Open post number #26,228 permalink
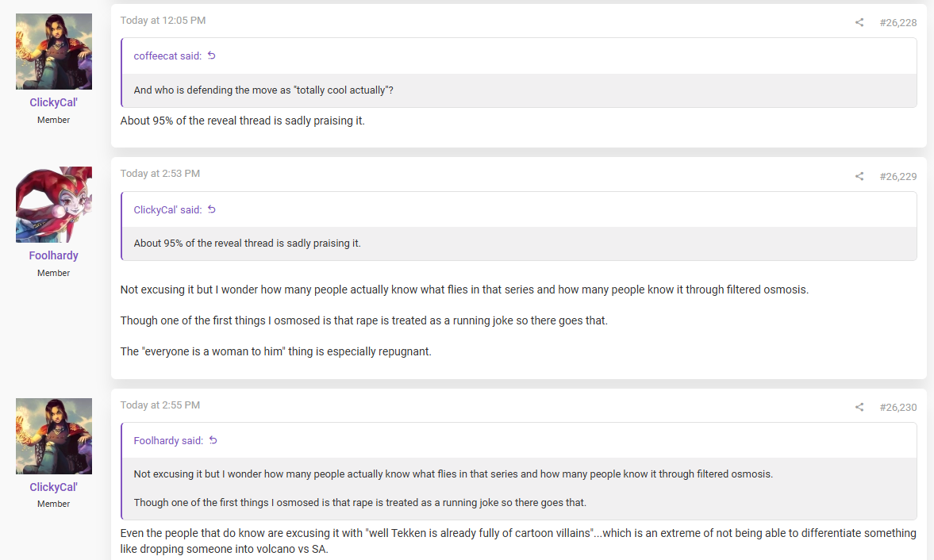The height and width of the screenshot is (560, 934). click(898, 23)
